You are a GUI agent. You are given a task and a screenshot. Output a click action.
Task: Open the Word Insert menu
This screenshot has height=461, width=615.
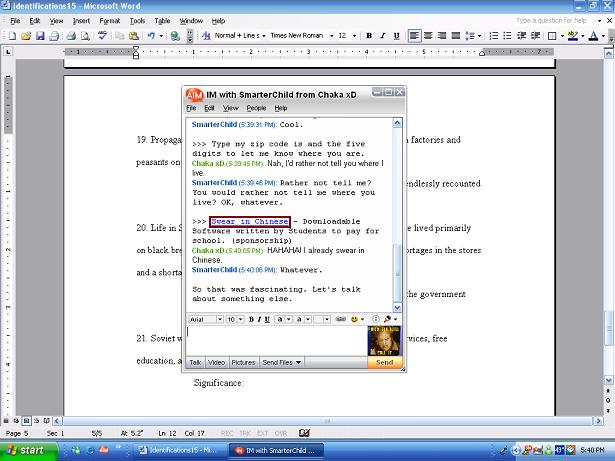pos(81,21)
